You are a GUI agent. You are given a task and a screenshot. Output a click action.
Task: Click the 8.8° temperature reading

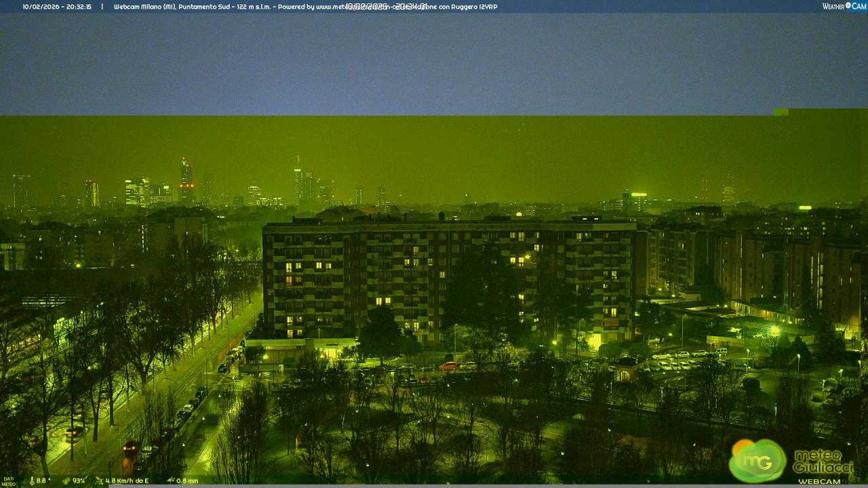(x=42, y=481)
